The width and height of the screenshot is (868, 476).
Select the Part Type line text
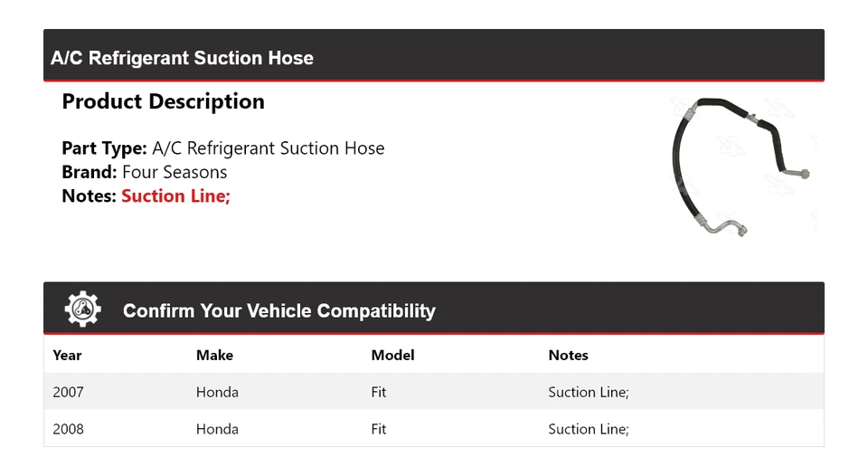(x=223, y=148)
